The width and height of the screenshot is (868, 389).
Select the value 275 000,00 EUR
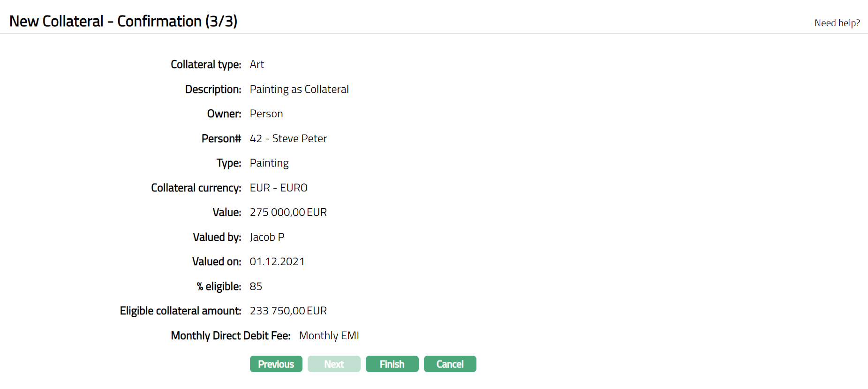click(x=288, y=212)
